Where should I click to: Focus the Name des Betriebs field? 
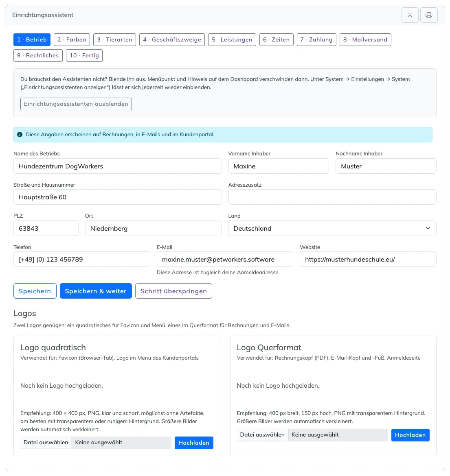click(x=118, y=166)
